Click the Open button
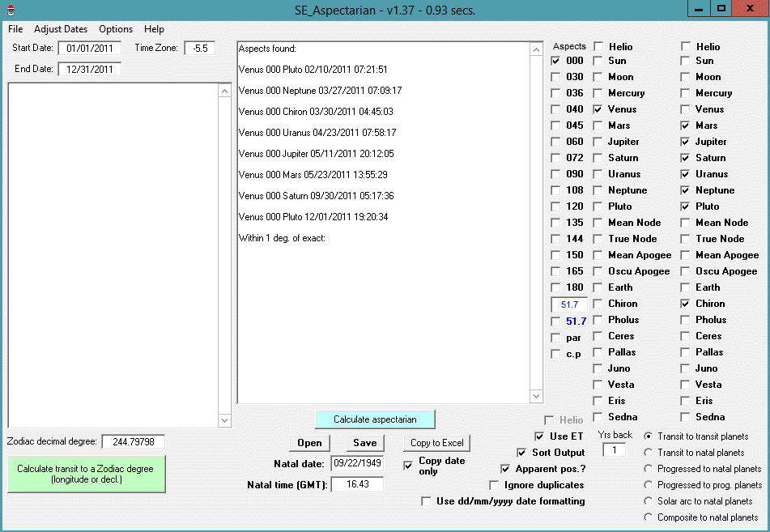The image size is (770, 532). pyautogui.click(x=309, y=443)
